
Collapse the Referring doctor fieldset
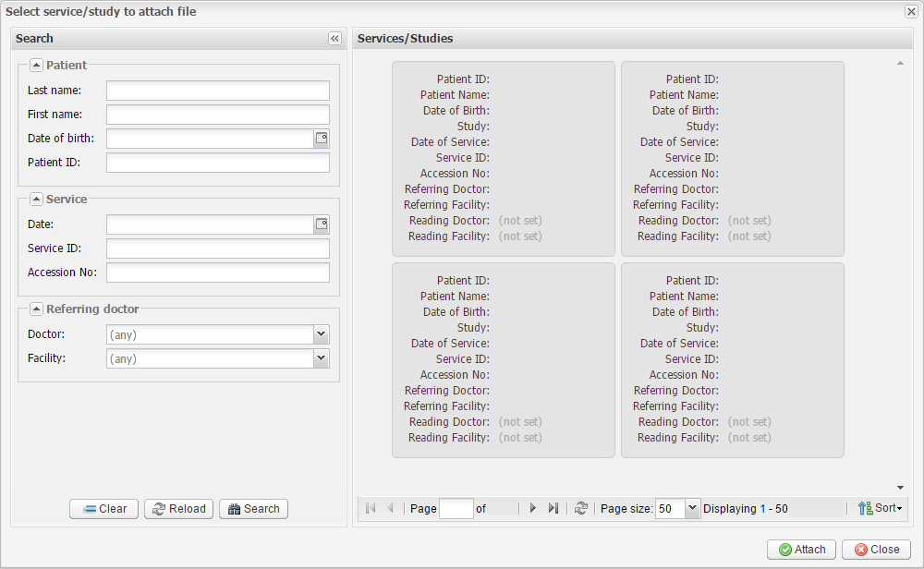[37, 309]
